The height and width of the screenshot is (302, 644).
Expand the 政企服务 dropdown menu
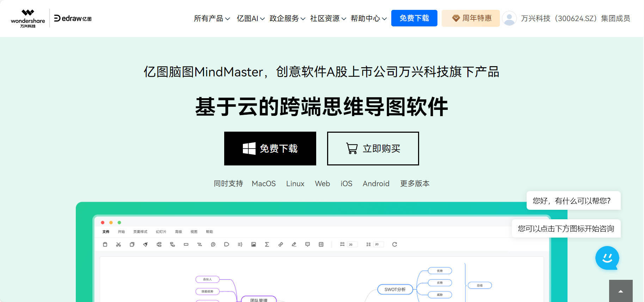tap(287, 18)
